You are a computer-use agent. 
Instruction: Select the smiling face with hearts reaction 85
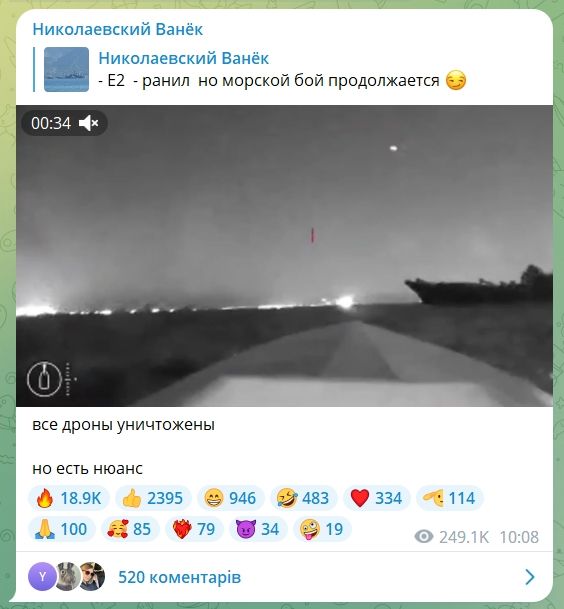pos(130,529)
